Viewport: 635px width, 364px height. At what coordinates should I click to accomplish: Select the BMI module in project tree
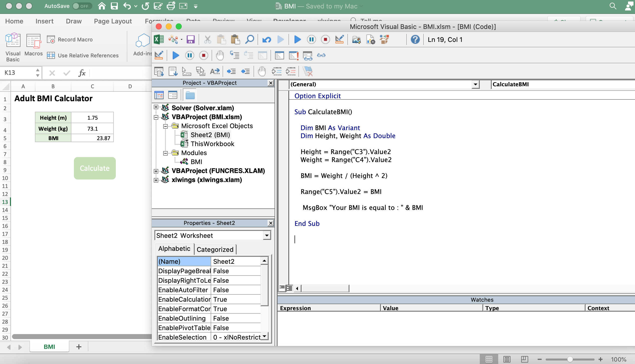[196, 162]
